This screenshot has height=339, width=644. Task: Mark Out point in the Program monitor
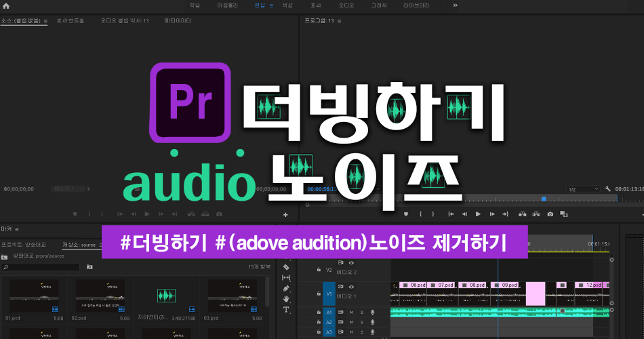coord(433,214)
